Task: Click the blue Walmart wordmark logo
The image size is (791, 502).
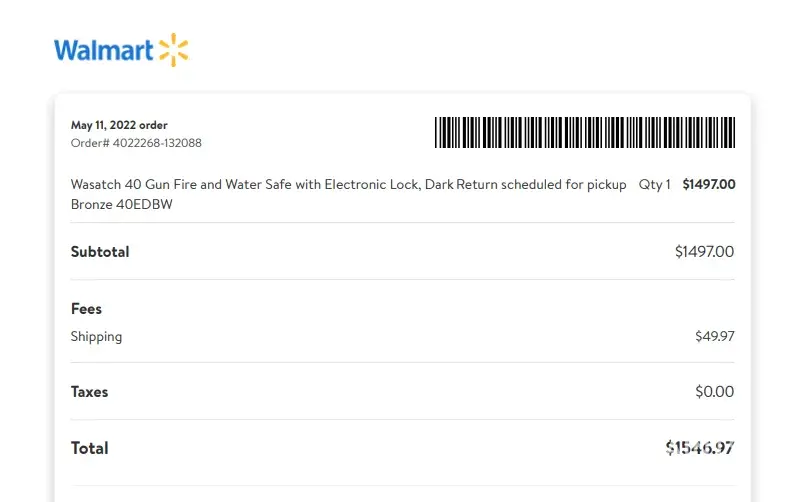Action: pyautogui.click(x=104, y=50)
